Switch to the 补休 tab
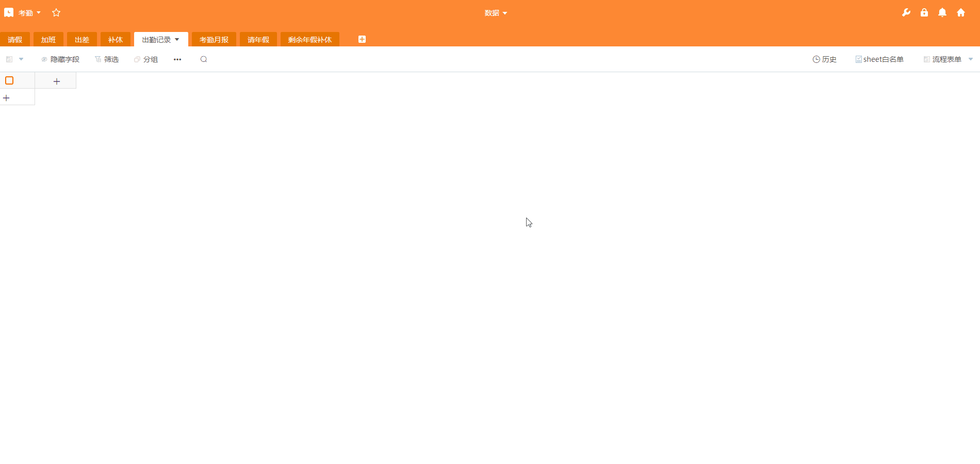 coord(116,40)
